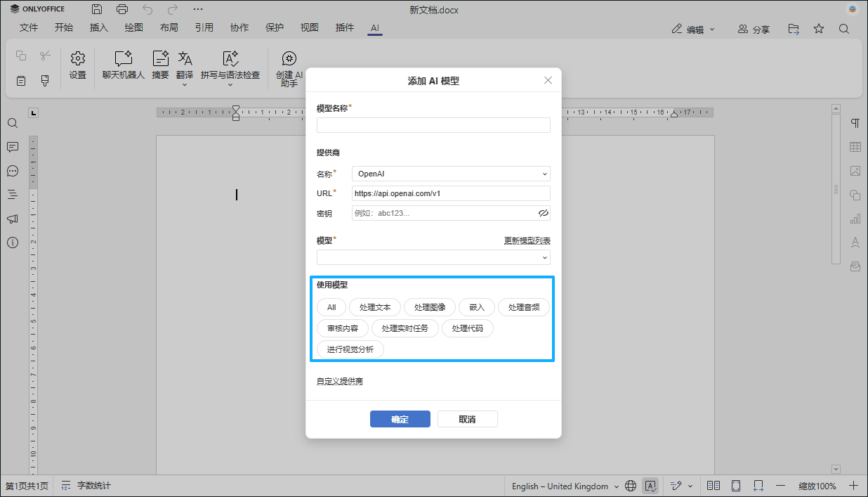The image size is (868, 497).
Task: Open the search panel in left sidebar
Action: 12,123
